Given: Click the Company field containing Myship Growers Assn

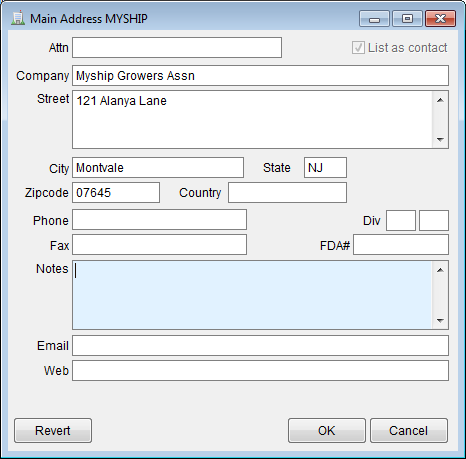Looking at the screenshot, I should tap(260, 76).
